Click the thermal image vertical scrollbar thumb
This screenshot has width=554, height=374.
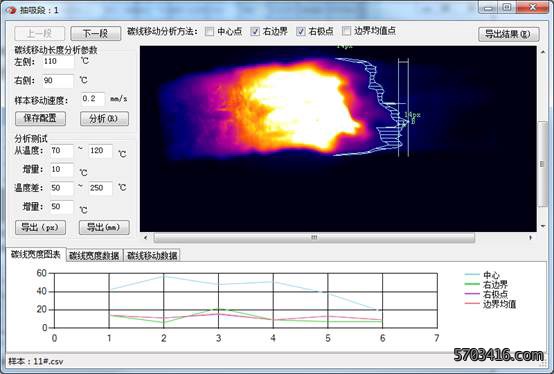point(543,164)
